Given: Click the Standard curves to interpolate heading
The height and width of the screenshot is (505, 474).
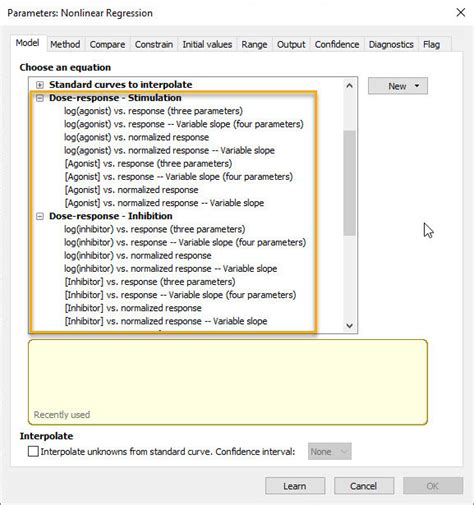Looking at the screenshot, I should tap(121, 85).
